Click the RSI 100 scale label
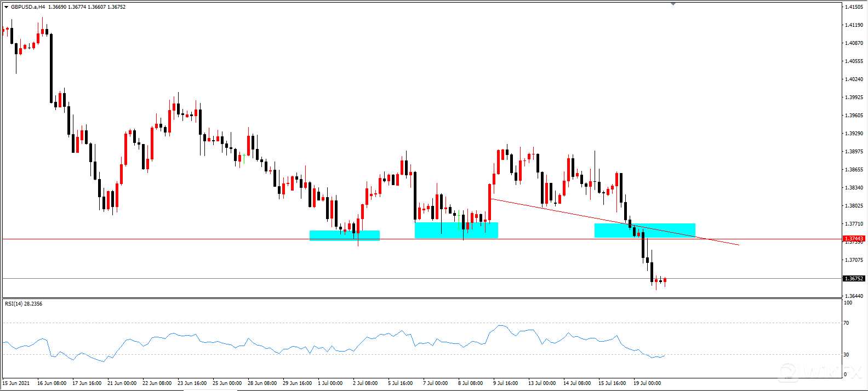This screenshot has width=868, height=391. 848,303
